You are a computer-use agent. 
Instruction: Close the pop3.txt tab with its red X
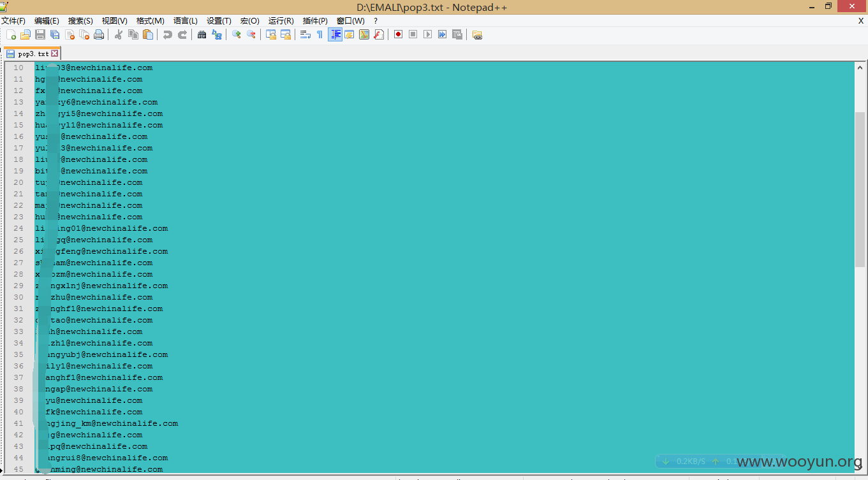[x=54, y=54]
